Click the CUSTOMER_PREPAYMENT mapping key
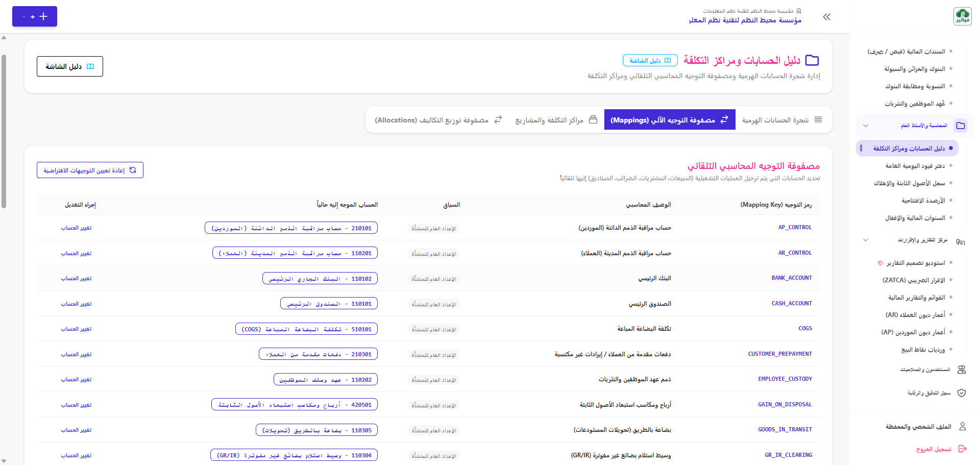 pos(780,354)
